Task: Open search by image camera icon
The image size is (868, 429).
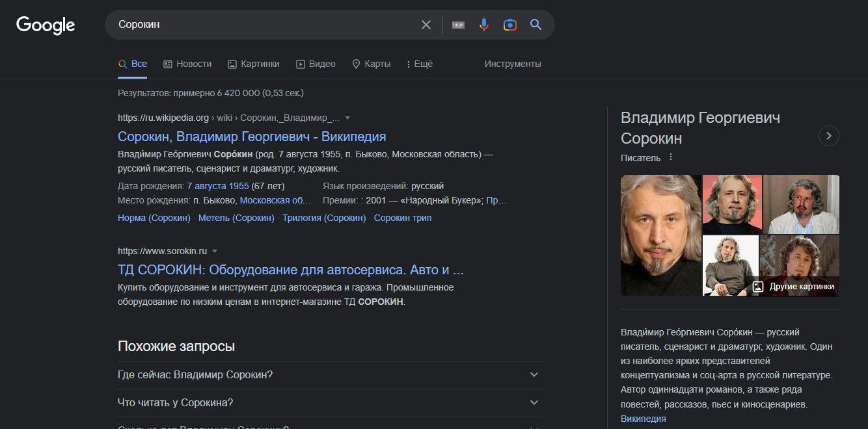Action: [x=510, y=25]
